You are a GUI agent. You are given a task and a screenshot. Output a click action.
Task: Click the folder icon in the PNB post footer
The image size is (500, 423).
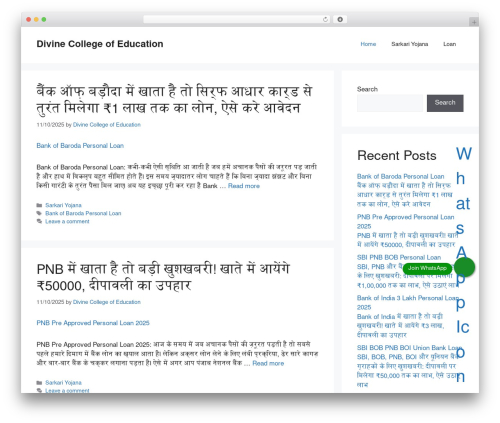click(39, 383)
